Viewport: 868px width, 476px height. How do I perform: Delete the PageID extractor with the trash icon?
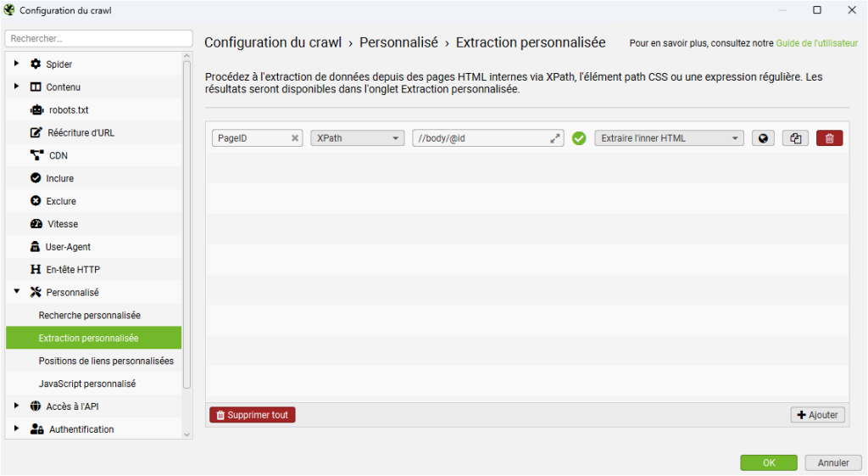tap(829, 138)
